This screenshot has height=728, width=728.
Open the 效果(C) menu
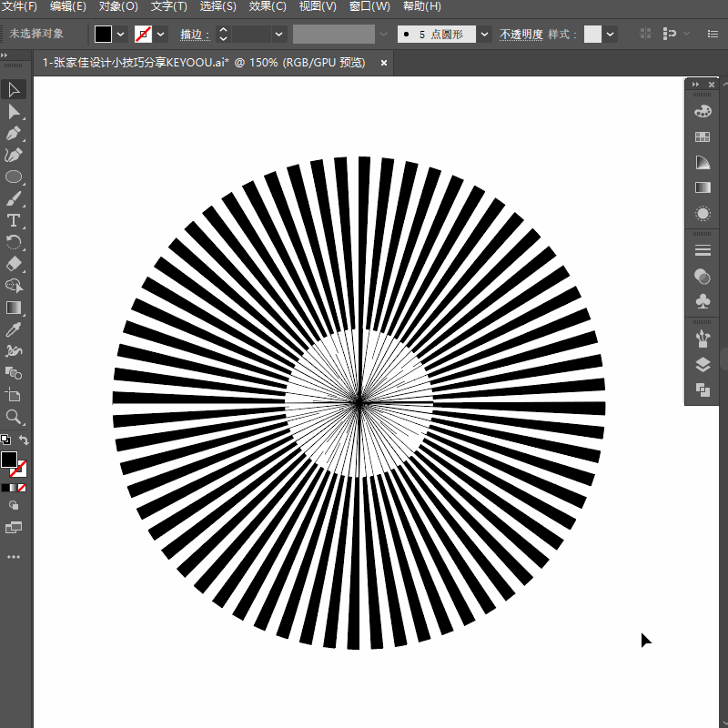pyautogui.click(x=268, y=6)
